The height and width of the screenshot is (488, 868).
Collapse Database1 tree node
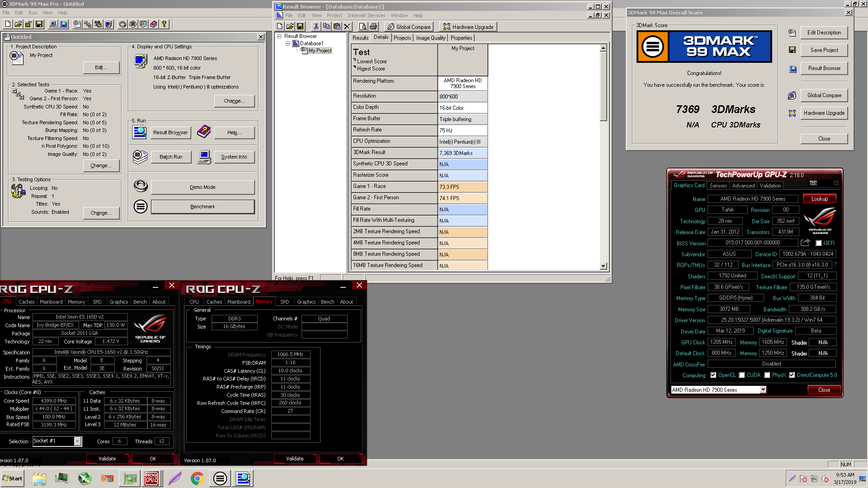coord(288,43)
